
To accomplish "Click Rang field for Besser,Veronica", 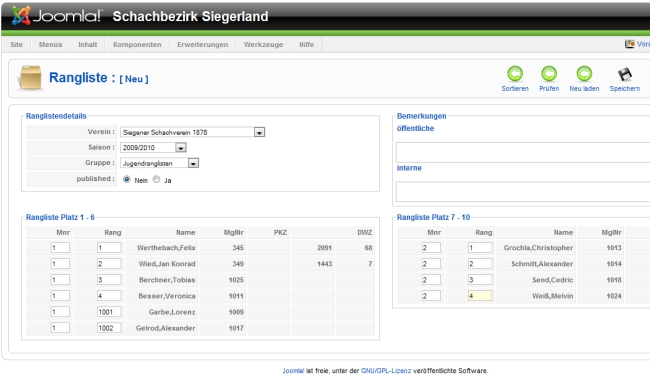I will 109,296.
